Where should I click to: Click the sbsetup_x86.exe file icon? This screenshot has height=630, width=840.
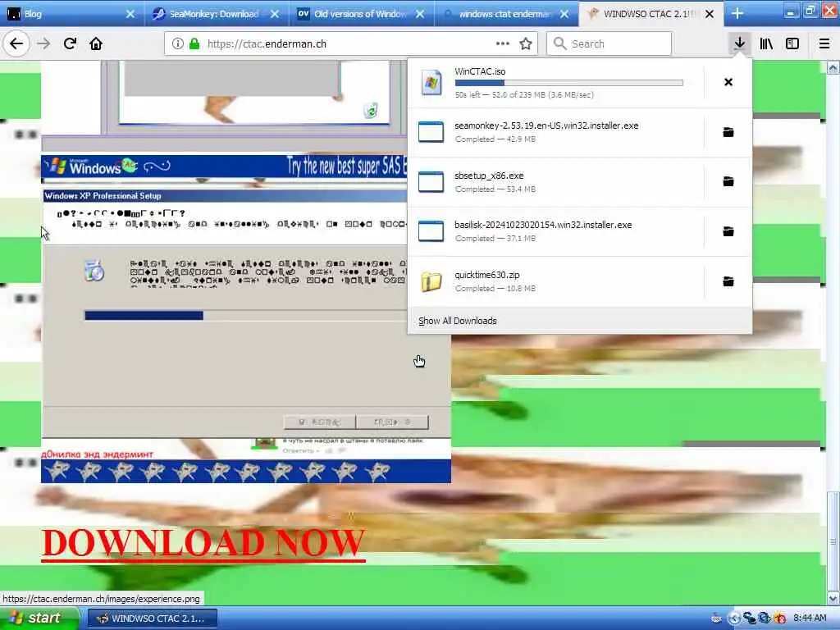[x=431, y=181]
